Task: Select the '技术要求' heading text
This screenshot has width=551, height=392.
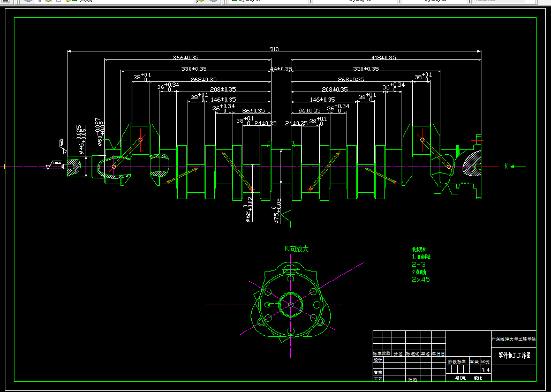Action: [x=419, y=249]
